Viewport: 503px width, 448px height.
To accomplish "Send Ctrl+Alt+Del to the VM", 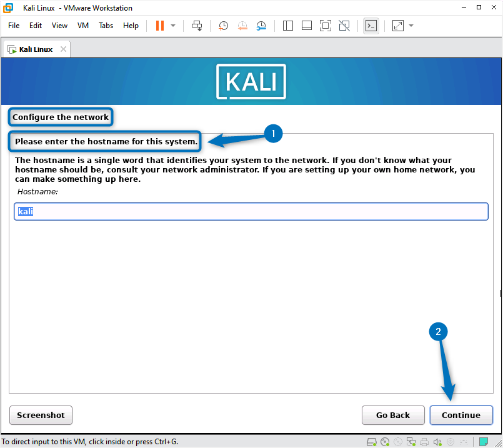I will (196, 26).
